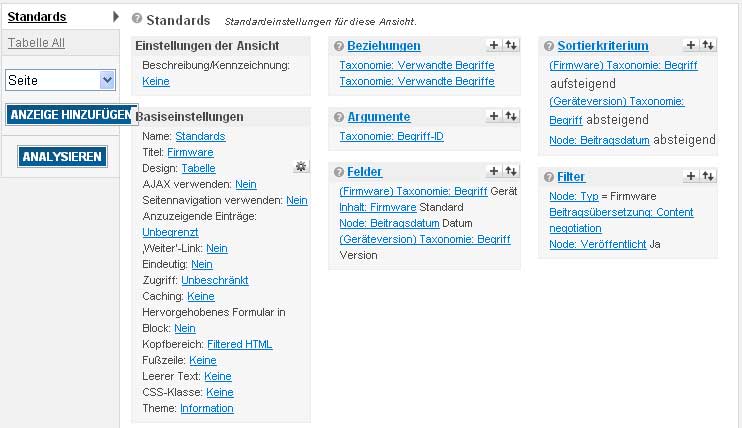Rearrange the Beziehungen items
Viewport: 742px width, 428px height.
click(x=509, y=45)
